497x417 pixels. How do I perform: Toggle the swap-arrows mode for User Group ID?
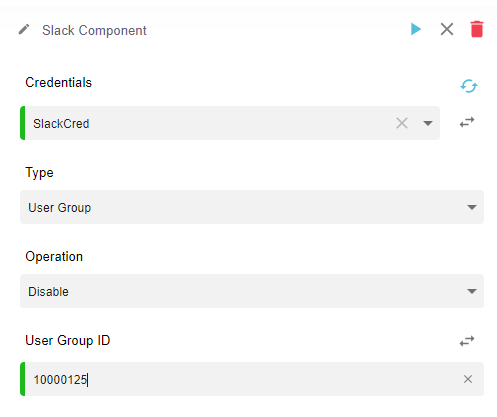(x=467, y=341)
